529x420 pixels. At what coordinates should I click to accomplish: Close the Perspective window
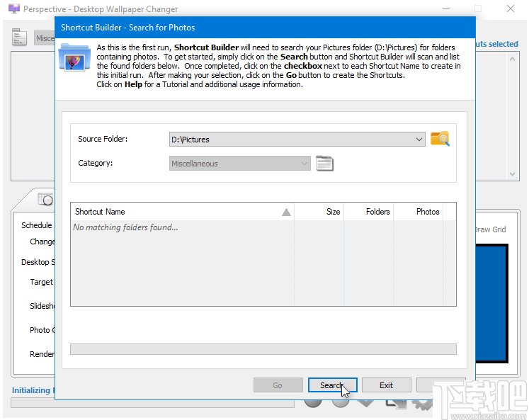coord(511,8)
